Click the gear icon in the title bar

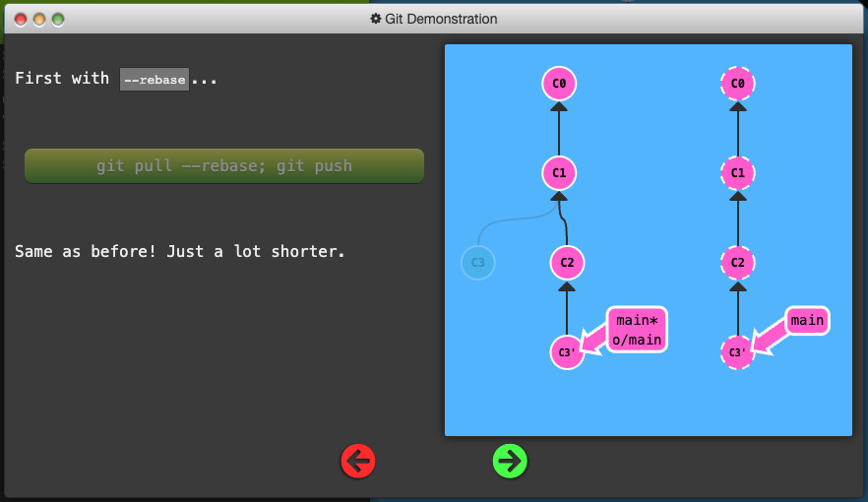point(375,19)
